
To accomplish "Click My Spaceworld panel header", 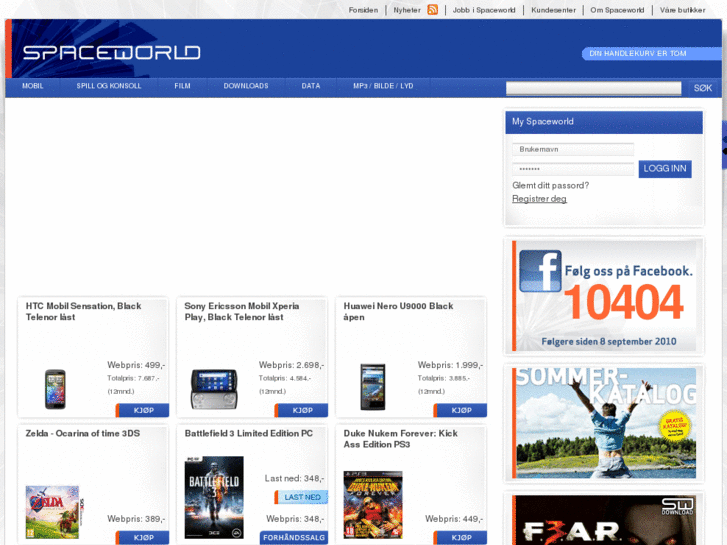I will [x=604, y=122].
